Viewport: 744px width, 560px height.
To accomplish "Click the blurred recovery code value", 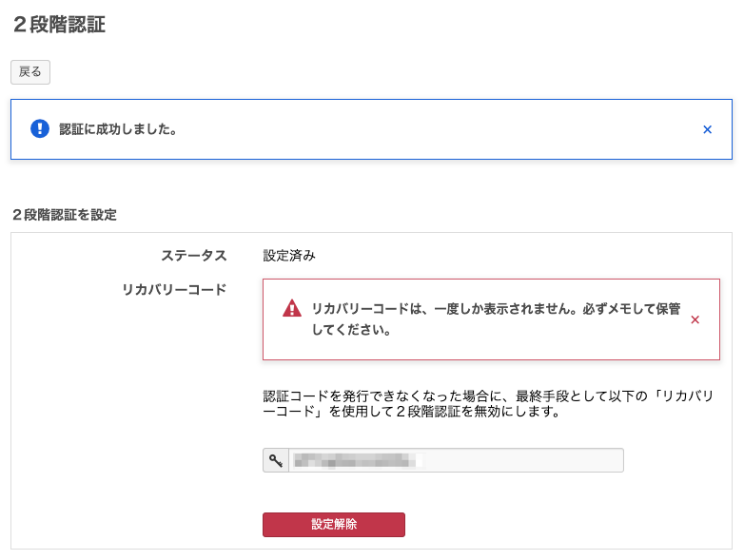I will [357, 461].
